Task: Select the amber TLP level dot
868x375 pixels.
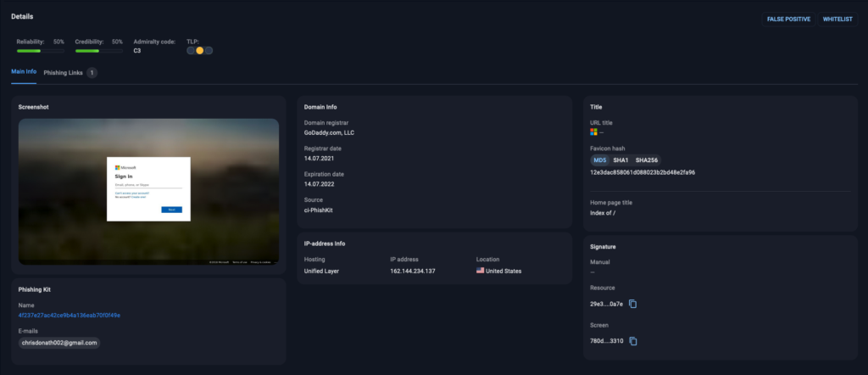Action: click(200, 51)
